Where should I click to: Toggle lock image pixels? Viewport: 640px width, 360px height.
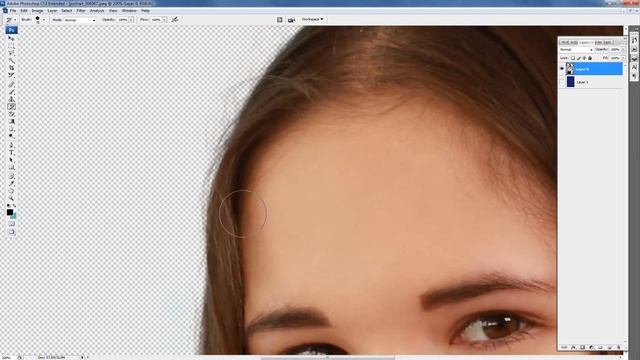(578, 58)
